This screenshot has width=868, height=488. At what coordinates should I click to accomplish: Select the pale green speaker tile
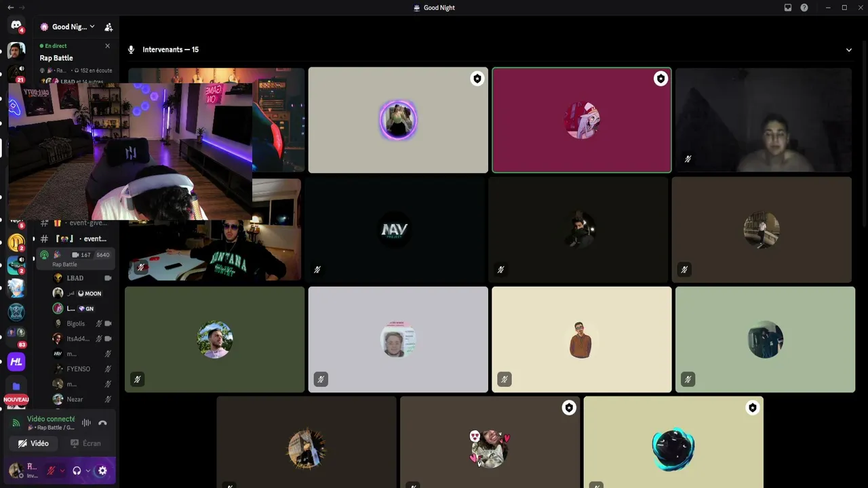pyautogui.click(x=765, y=340)
